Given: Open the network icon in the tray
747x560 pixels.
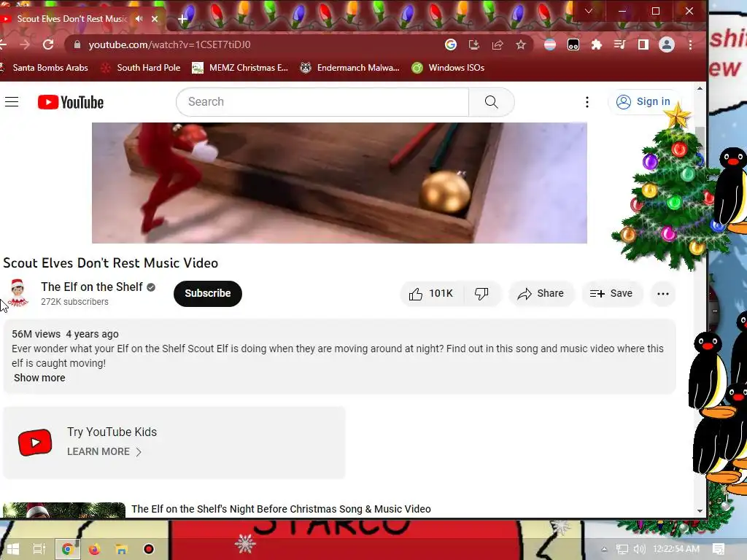Looking at the screenshot, I should click(x=622, y=549).
